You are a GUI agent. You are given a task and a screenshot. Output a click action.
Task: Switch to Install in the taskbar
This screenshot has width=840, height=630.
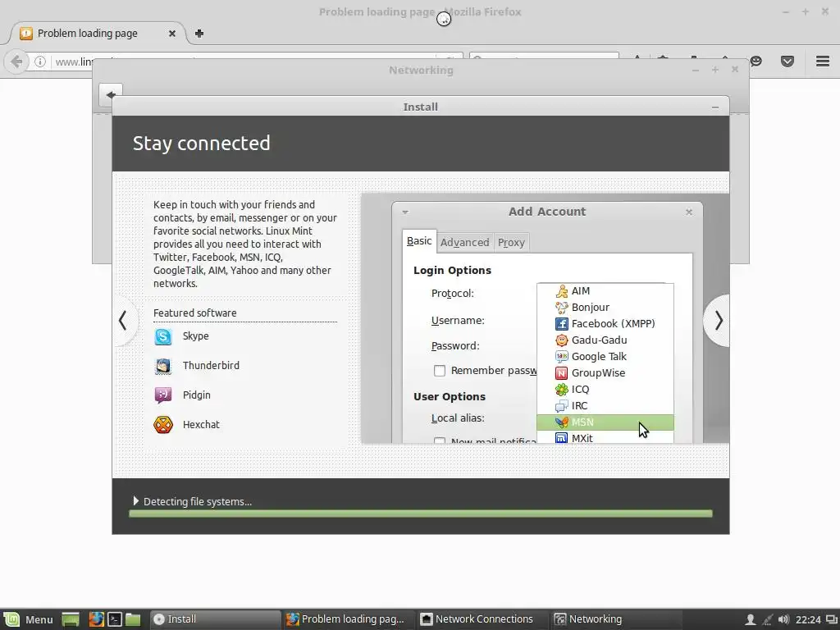click(x=215, y=619)
